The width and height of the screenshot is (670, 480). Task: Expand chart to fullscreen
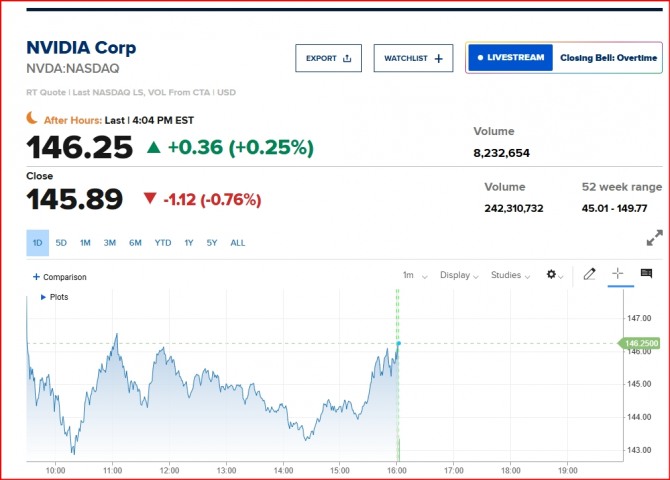tap(654, 238)
